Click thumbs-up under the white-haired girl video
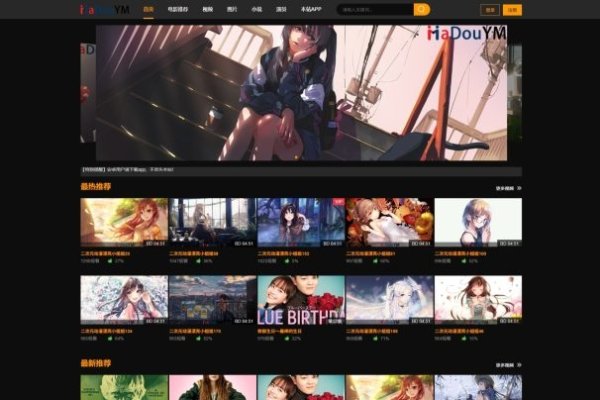 (x=375, y=338)
